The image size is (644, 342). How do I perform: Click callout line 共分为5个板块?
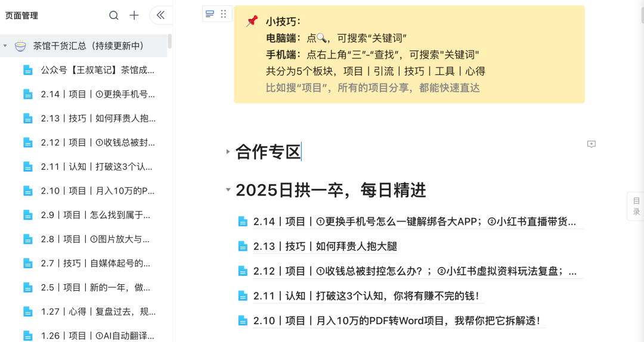click(376, 71)
